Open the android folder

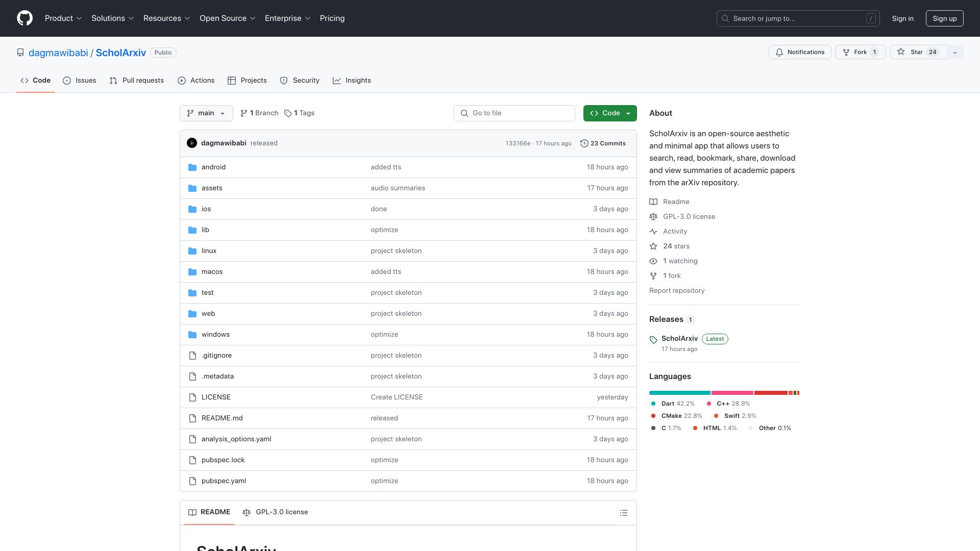(213, 167)
